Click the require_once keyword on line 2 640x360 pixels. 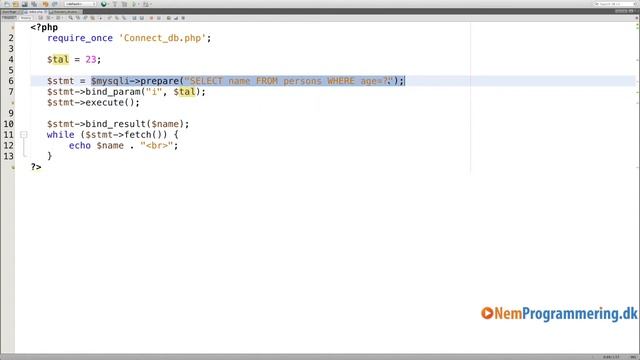point(80,38)
